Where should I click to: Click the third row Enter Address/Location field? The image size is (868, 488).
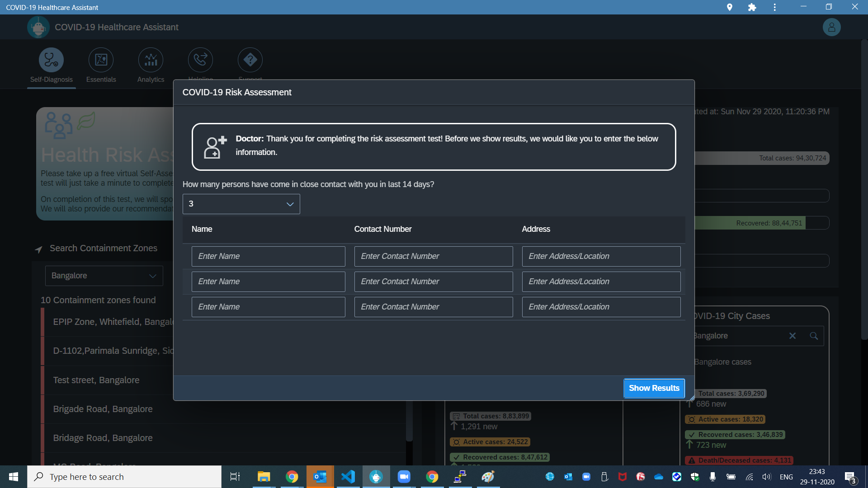601,307
